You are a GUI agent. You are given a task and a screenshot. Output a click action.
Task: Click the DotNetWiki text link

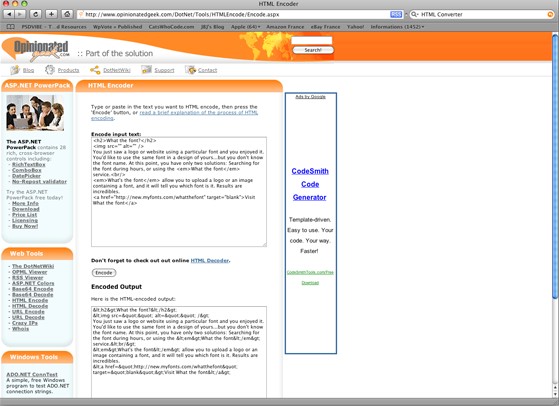(x=117, y=70)
